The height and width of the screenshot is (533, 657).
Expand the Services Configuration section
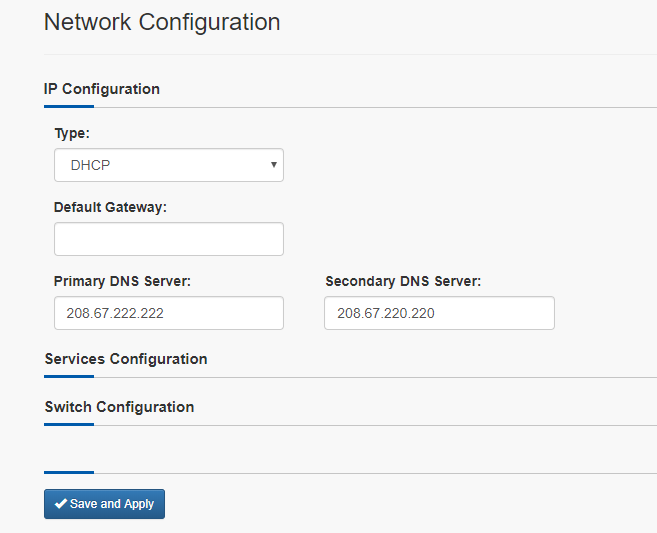pyautogui.click(x=126, y=359)
